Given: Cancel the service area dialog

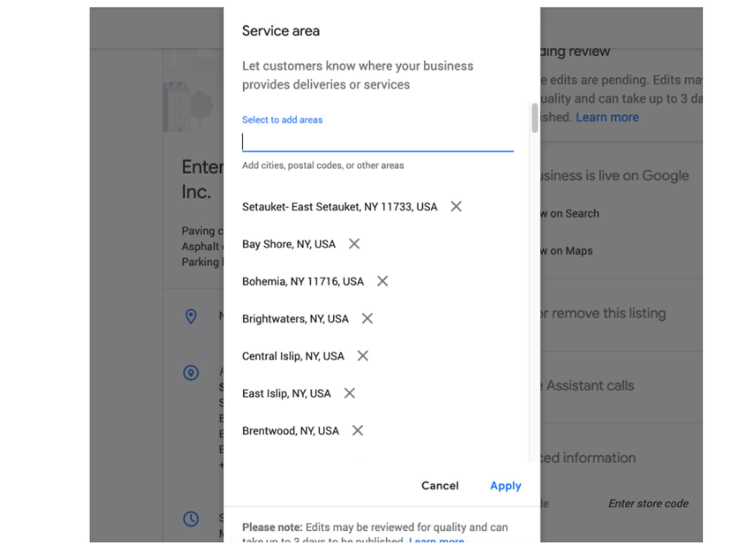Looking at the screenshot, I should [440, 486].
